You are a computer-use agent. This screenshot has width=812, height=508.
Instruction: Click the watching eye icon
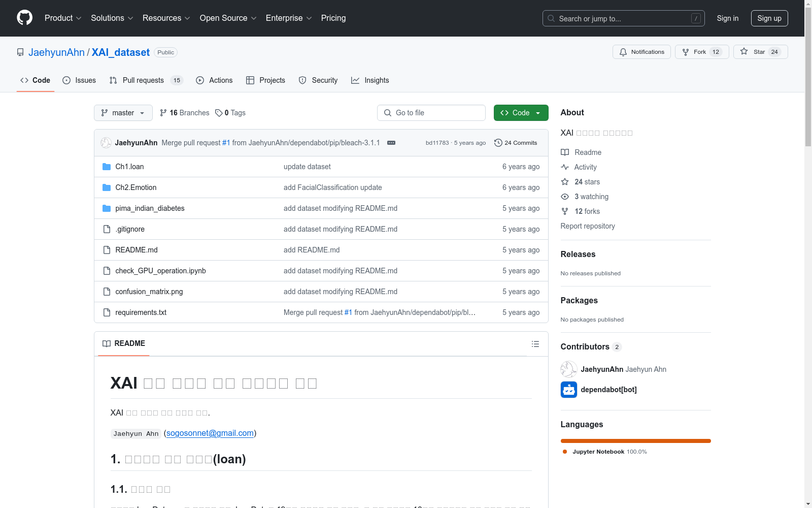(x=565, y=197)
